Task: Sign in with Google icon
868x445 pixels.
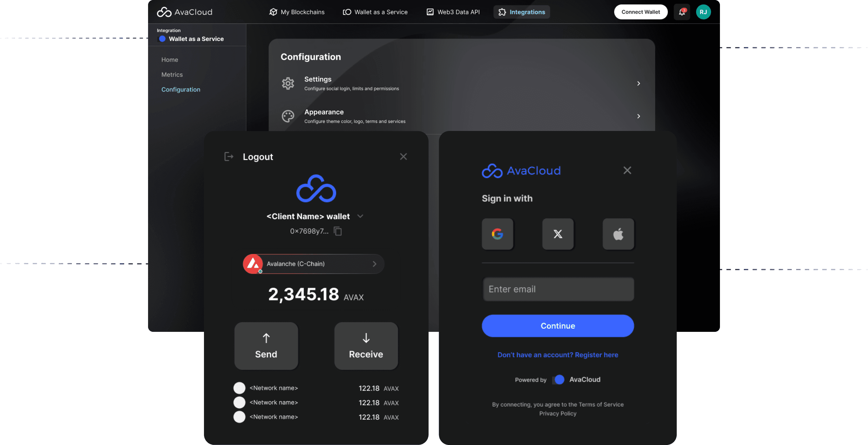Action: [497, 234]
